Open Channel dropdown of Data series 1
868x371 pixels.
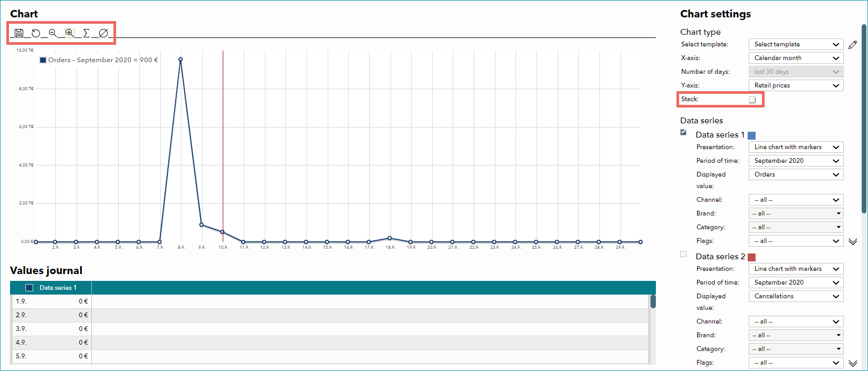(x=796, y=200)
